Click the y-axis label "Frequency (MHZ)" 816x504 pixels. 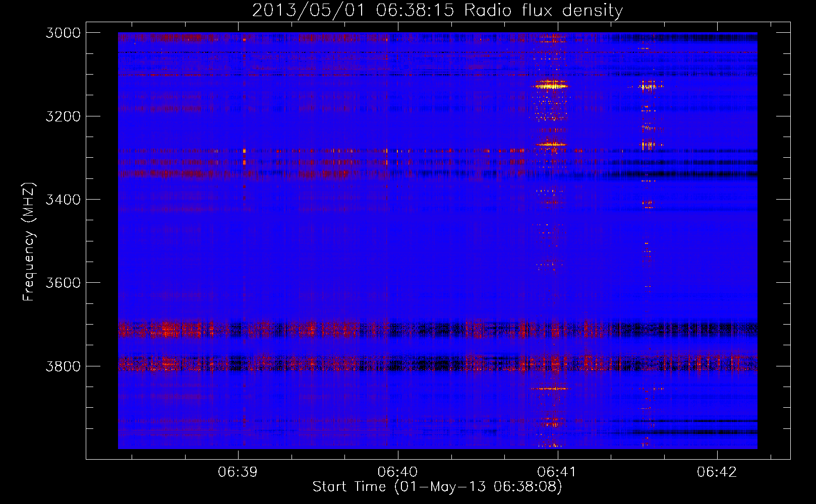coord(29,242)
